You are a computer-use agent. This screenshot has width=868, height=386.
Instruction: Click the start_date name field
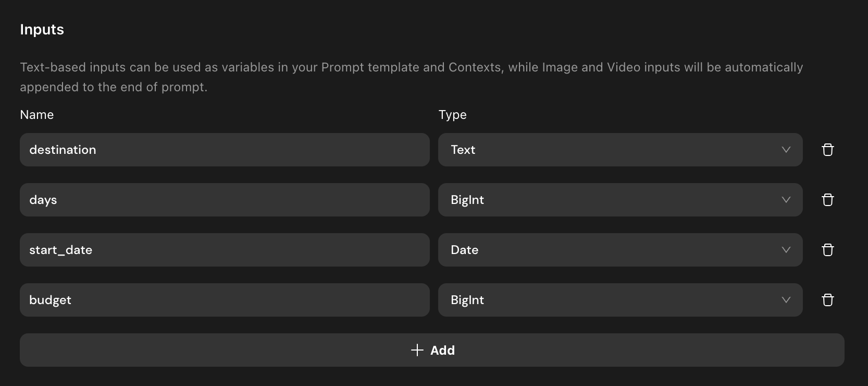pyautogui.click(x=225, y=250)
